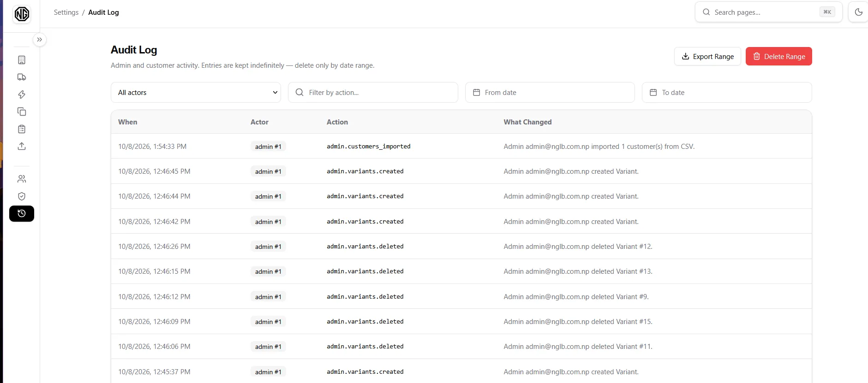Viewport: 868px width, 383px height.
Task: Expand the sidebar with double-chevron button
Action: click(x=40, y=40)
